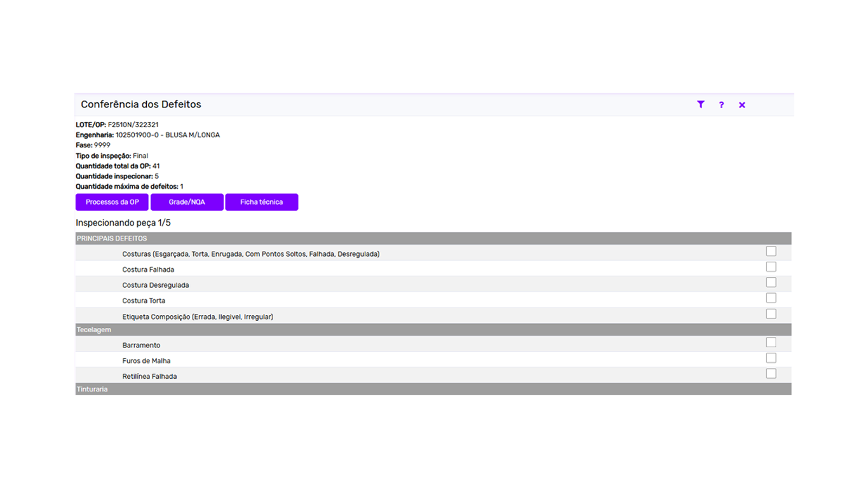Collapse the PRINCIPAIS DEFEITOS section header
Screen dimensions: 868x488
(x=433, y=238)
